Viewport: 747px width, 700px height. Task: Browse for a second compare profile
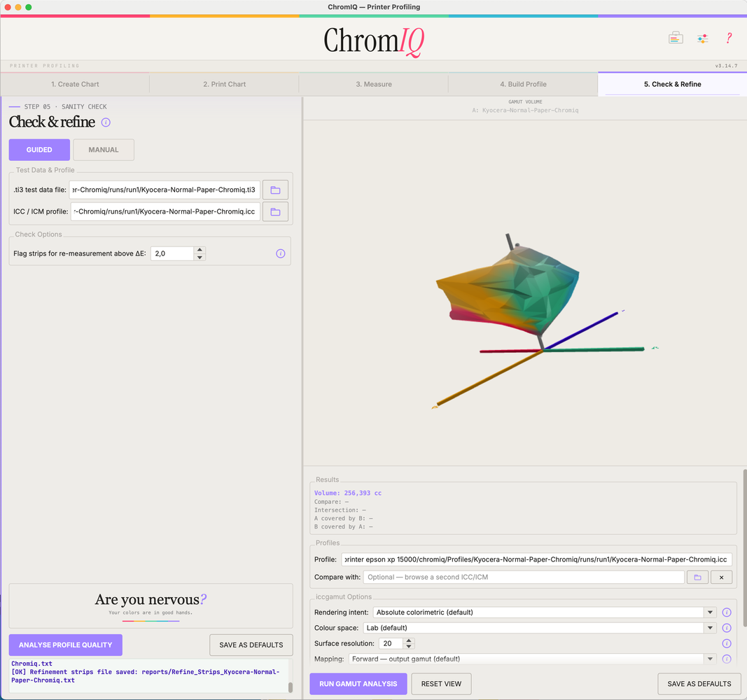coord(697,577)
